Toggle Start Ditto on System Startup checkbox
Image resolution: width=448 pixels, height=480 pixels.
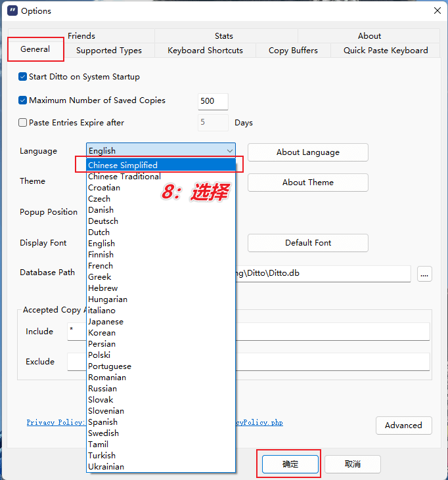[23, 77]
